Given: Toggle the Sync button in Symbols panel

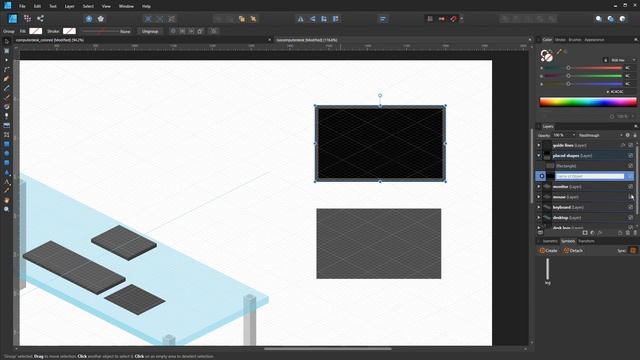Looking at the screenshot, I should (633, 251).
